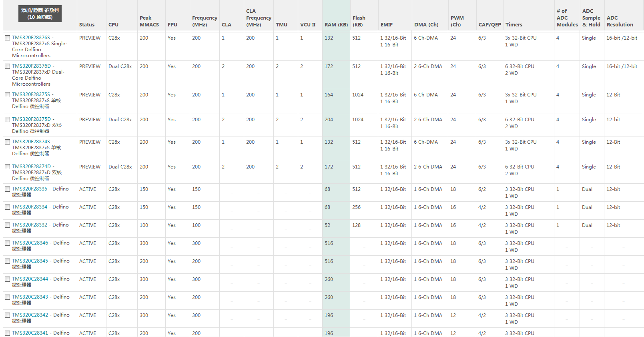Image resolution: width=644 pixels, height=337 pixels.
Task: Check the TMS320F28376S row checkbox
Action: click(x=7, y=38)
